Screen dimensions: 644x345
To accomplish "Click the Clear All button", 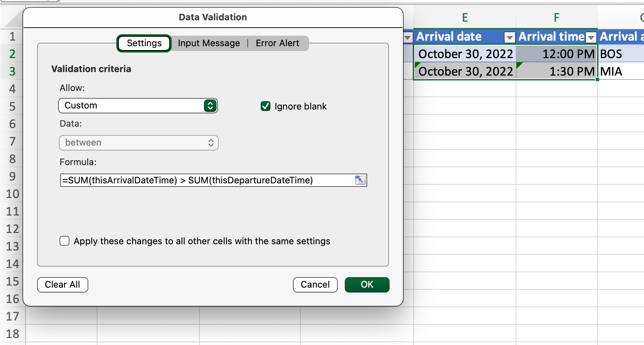I will pos(62,284).
